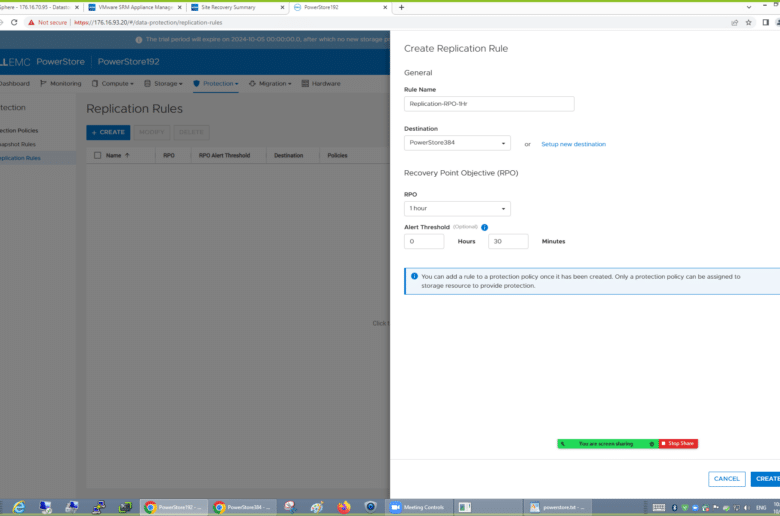This screenshot has width=780, height=516.
Task: Click + CREATE button above table
Action: coord(108,132)
